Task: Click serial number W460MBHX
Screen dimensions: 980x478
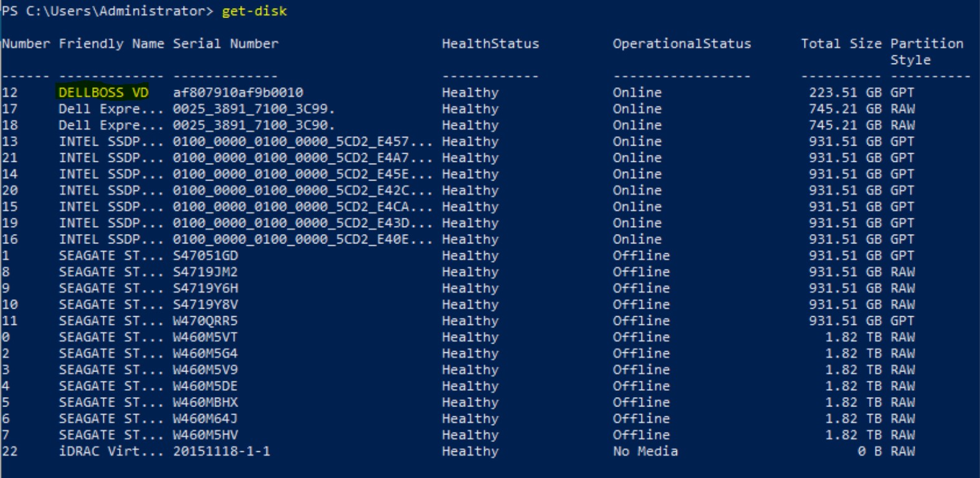Action: pyautogui.click(x=205, y=403)
